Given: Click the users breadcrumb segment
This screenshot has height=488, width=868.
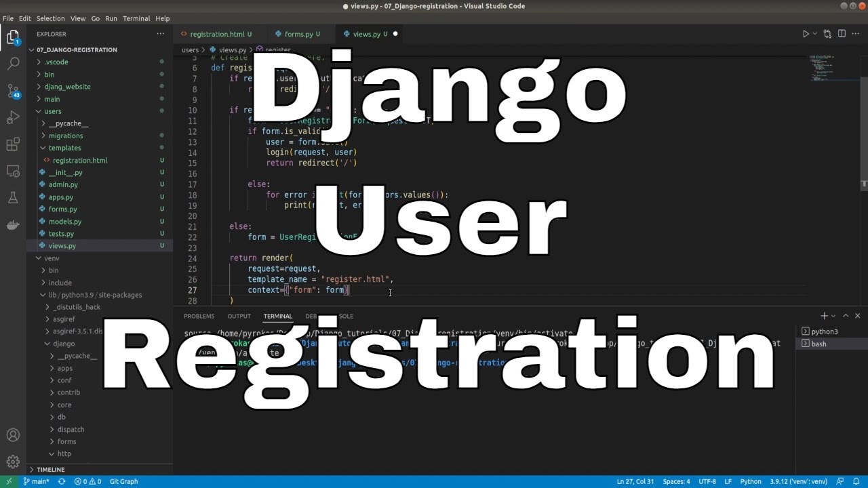Looking at the screenshot, I should 190,49.
